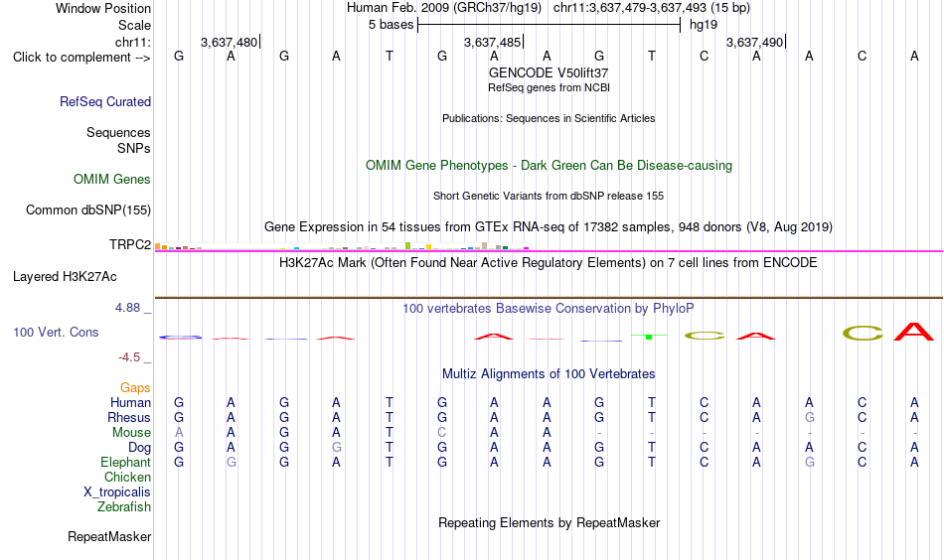Click 'RefSeq genes from NCBI' title
944x560 pixels.
pyautogui.click(x=550, y=87)
